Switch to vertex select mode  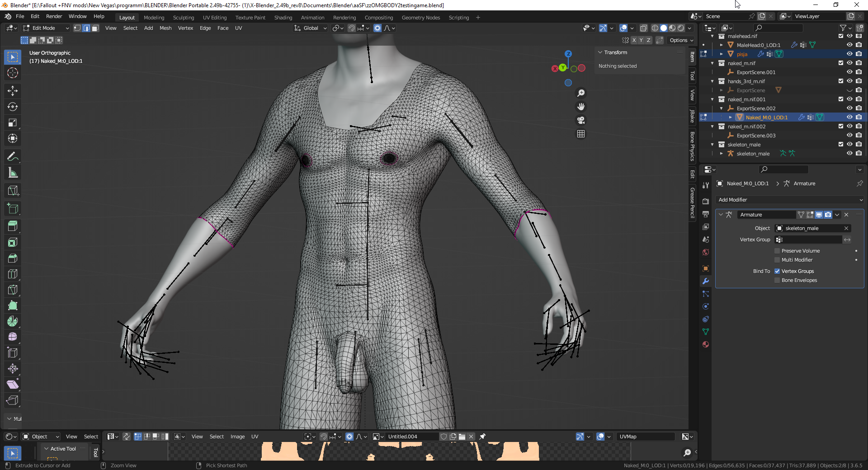[x=77, y=28]
